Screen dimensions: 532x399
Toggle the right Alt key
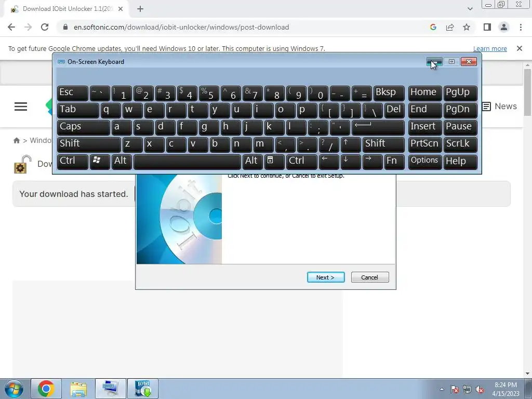coord(253,162)
